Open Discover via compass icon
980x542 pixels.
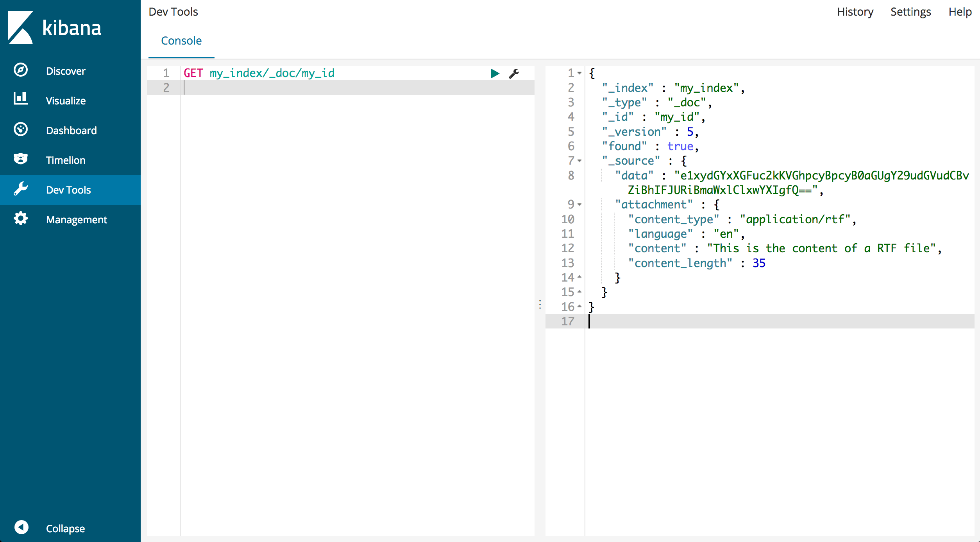(21, 70)
